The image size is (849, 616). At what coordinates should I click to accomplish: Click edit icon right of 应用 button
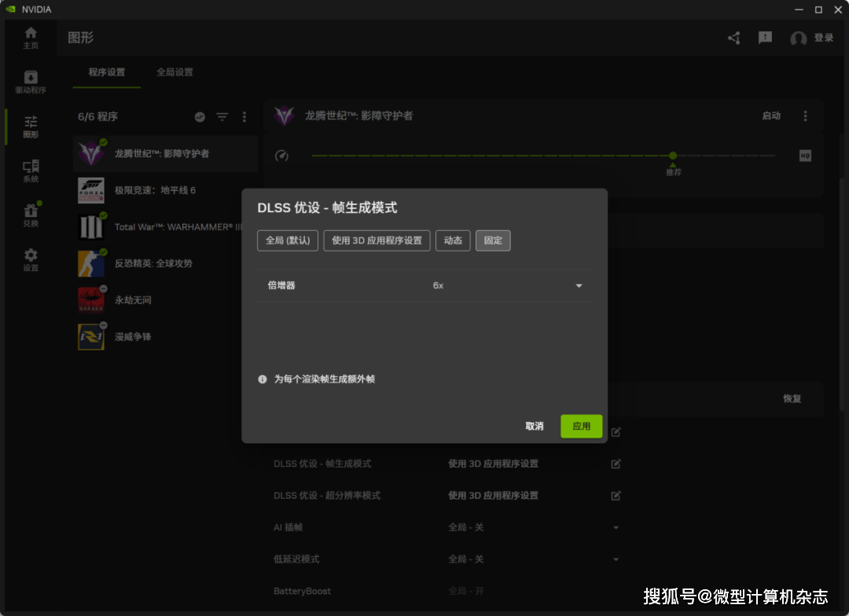point(616,432)
